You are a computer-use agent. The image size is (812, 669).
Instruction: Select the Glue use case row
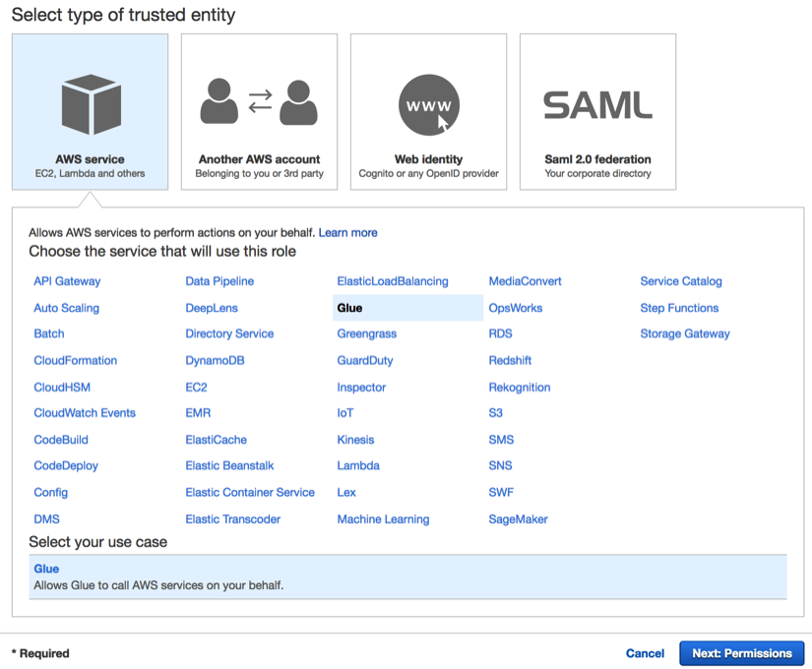click(x=408, y=577)
